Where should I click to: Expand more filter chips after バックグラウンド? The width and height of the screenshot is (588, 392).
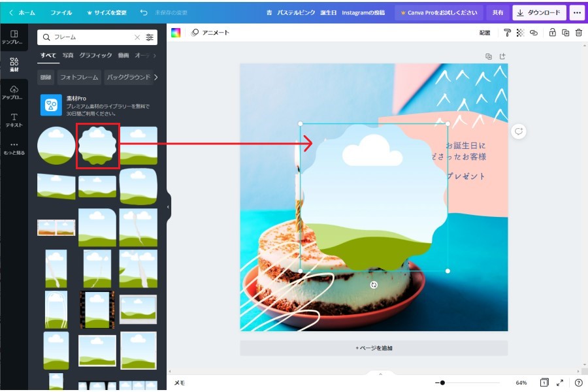point(156,77)
